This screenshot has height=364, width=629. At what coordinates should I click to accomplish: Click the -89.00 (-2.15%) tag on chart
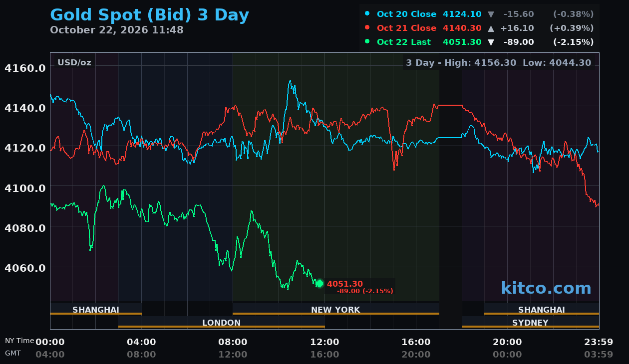365,291
